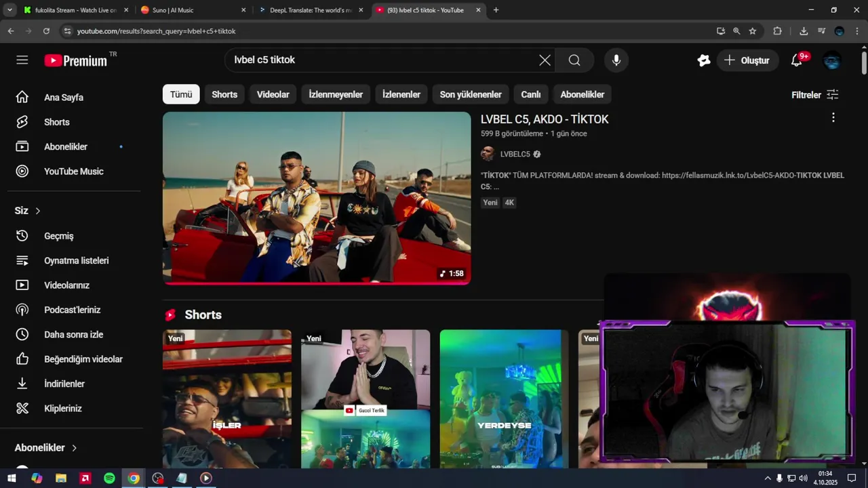This screenshot has width=868, height=488.
Task: Play the red car video thumbnail
Action: point(317,198)
